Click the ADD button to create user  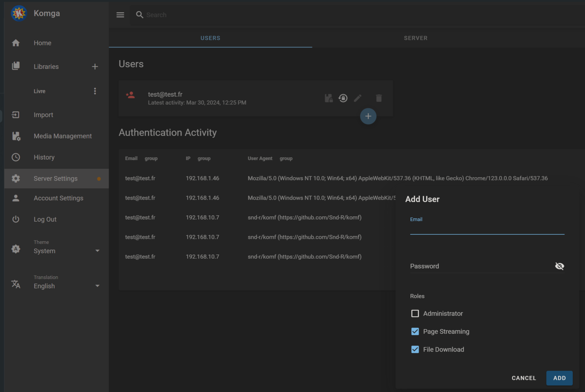coord(559,378)
